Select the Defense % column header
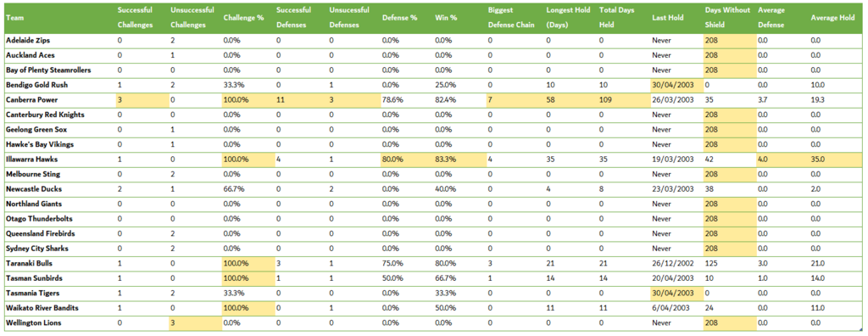Image resolution: width=868 pixels, height=336 pixels. coord(407,18)
